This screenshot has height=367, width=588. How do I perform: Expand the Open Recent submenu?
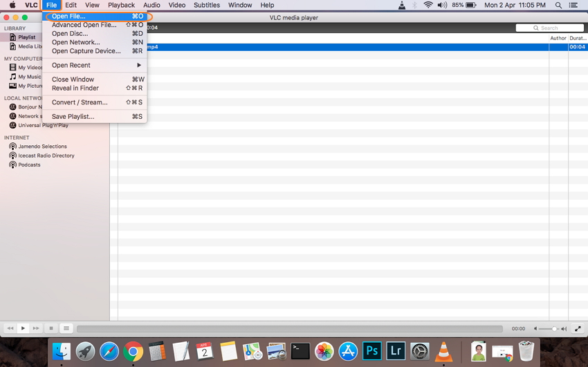[95, 65]
